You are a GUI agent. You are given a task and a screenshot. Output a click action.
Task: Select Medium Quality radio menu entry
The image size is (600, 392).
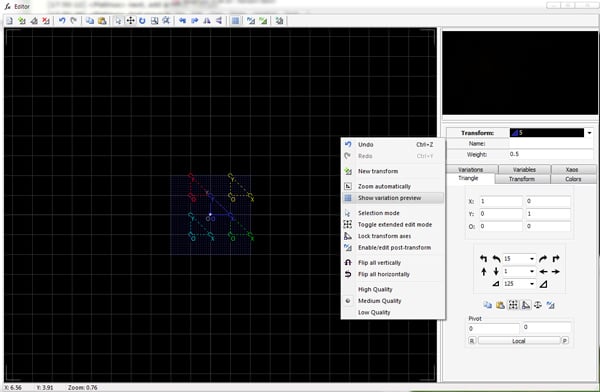[393, 301]
